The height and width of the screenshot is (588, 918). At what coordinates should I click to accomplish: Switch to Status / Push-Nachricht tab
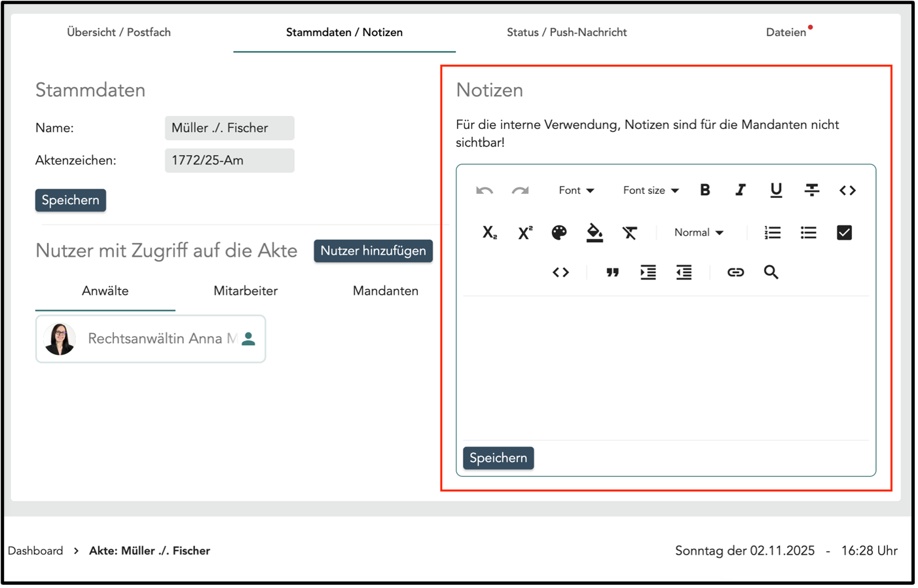coord(566,32)
